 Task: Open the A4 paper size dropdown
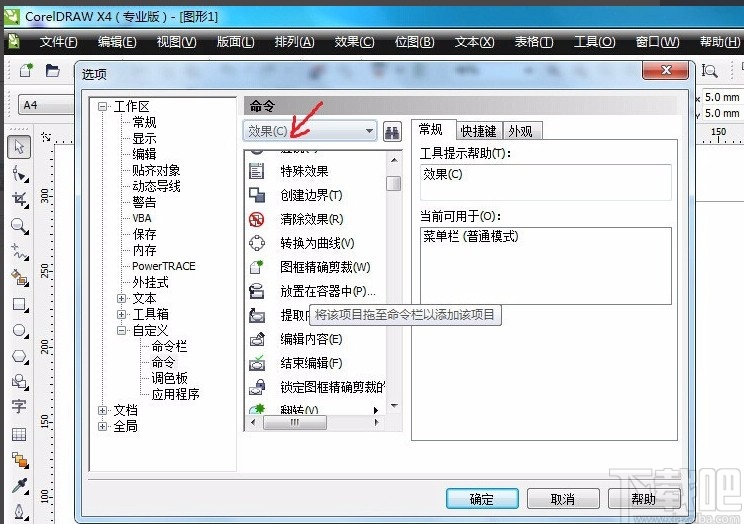46,105
